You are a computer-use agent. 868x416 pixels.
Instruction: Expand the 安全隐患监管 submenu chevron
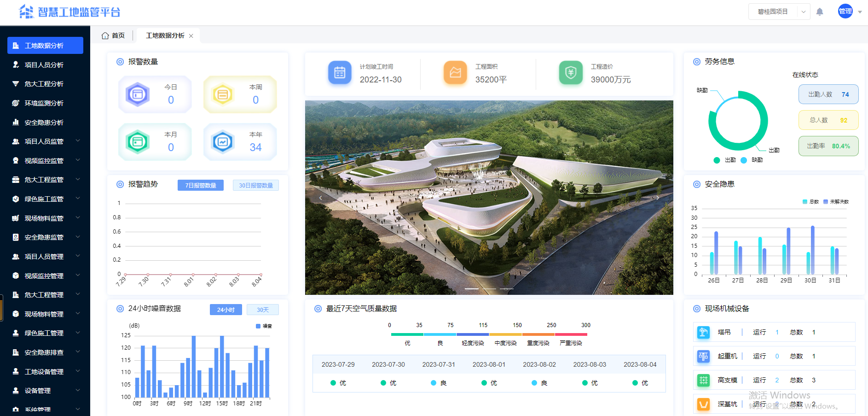click(78, 236)
